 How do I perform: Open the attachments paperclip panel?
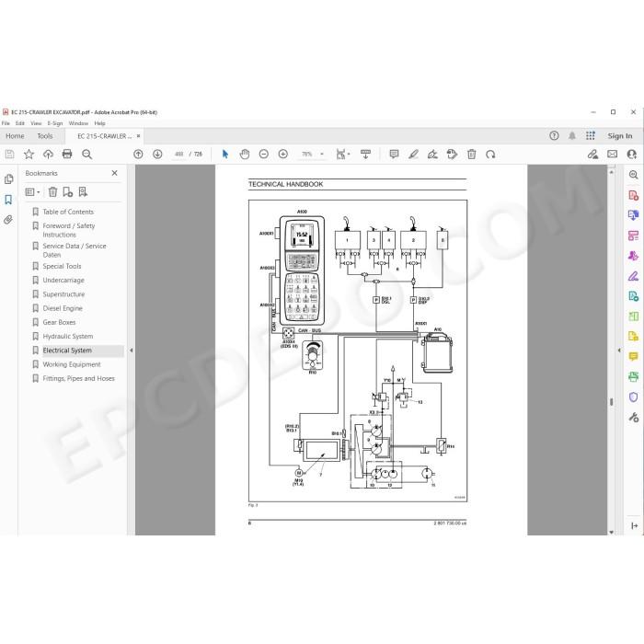8,220
